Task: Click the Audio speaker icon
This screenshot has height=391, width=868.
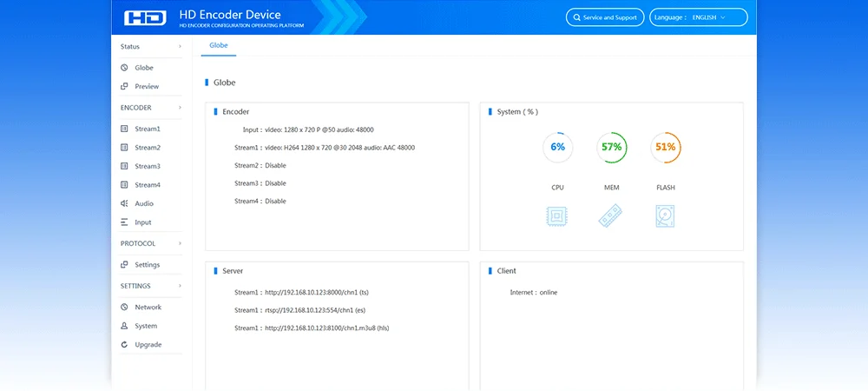Action: coord(124,203)
